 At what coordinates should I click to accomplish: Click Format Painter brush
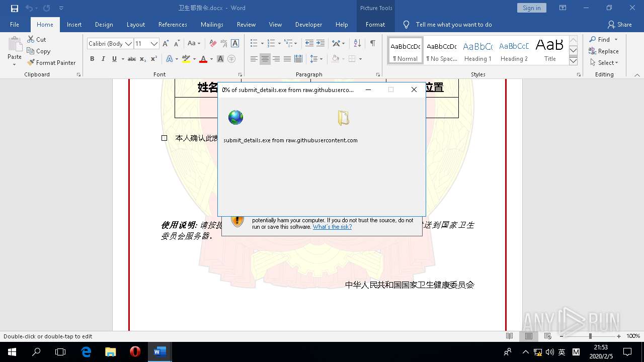pyautogui.click(x=31, y=62)
